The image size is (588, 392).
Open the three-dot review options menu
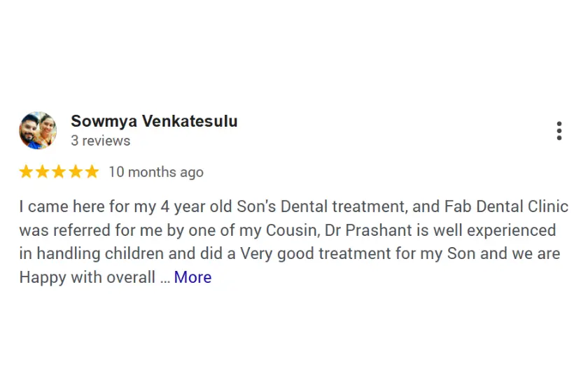click(x=559, y=131)
